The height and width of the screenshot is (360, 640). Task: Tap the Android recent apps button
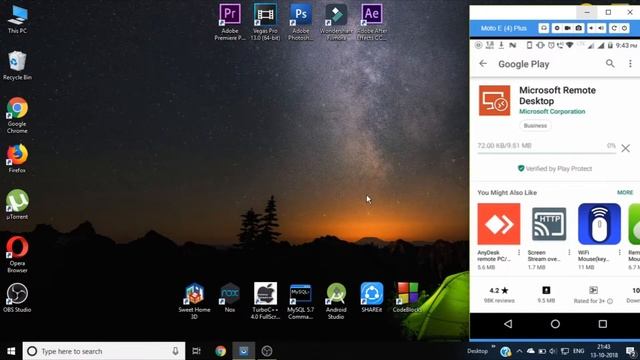point(603,324)
